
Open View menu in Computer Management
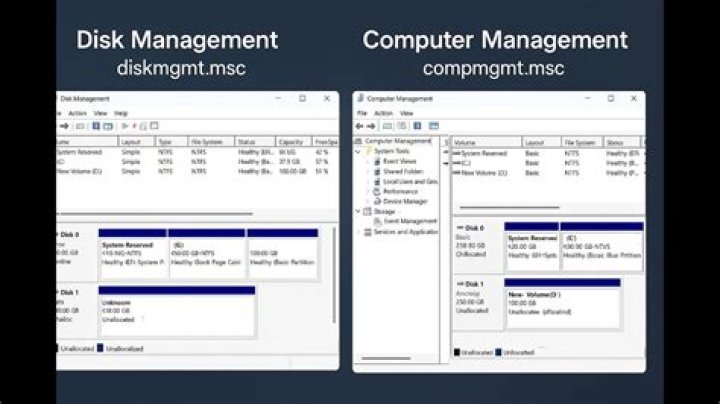[406, 113]
